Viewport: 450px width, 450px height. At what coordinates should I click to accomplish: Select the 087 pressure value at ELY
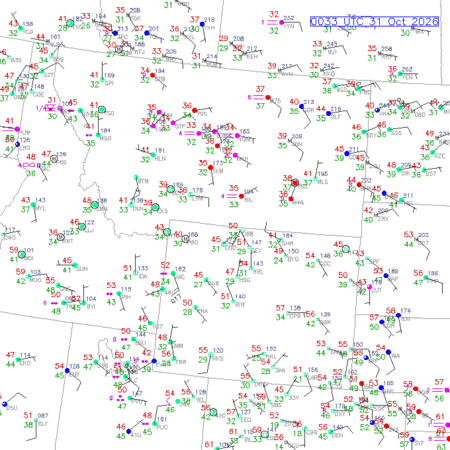[x=43, y=416]
